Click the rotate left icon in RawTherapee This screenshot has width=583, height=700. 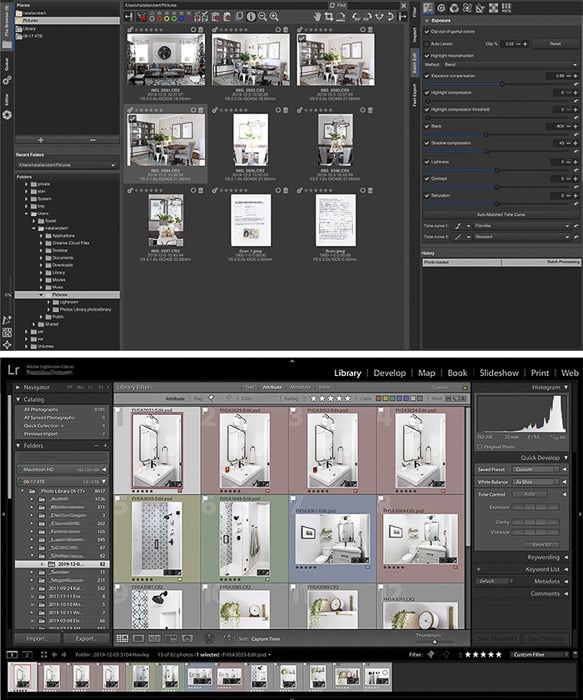point(356,17)
